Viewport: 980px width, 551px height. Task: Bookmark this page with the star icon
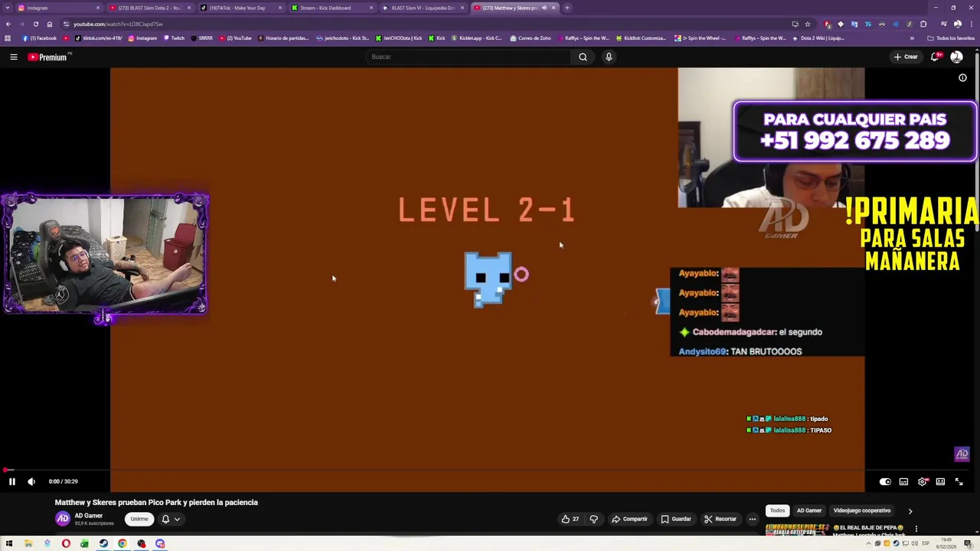807,24
